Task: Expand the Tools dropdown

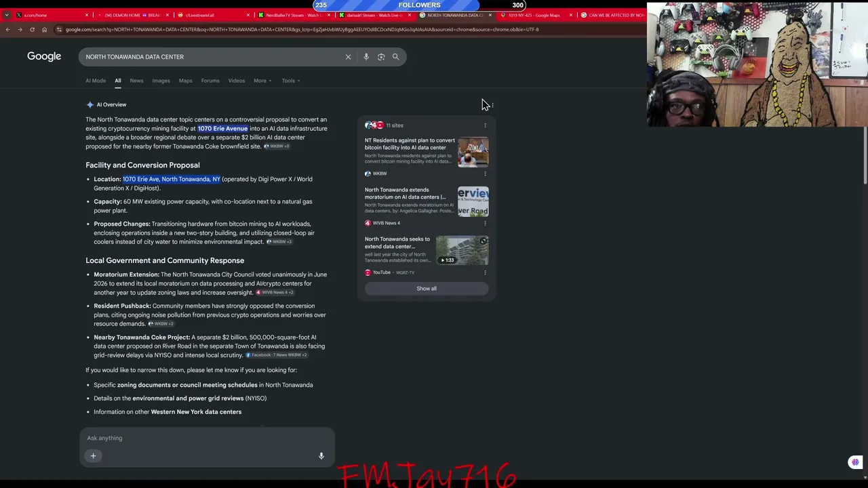Action: pyautogui.click(x=291, y=81)
